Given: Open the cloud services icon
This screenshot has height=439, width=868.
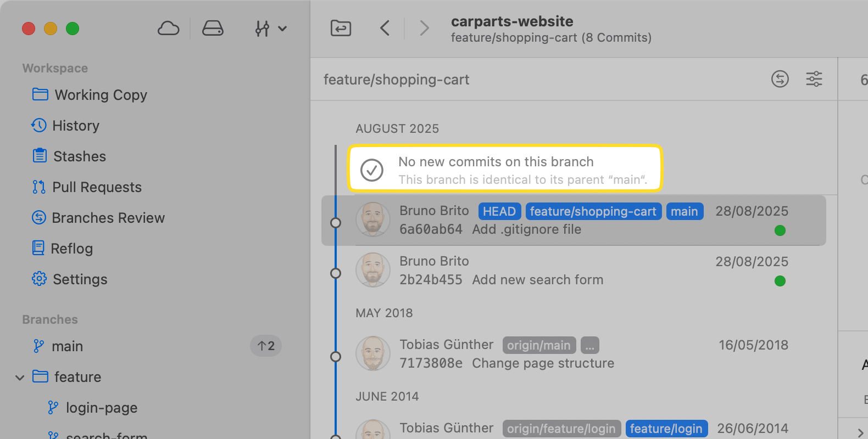Looking at the screenshot, I should 168,29.
